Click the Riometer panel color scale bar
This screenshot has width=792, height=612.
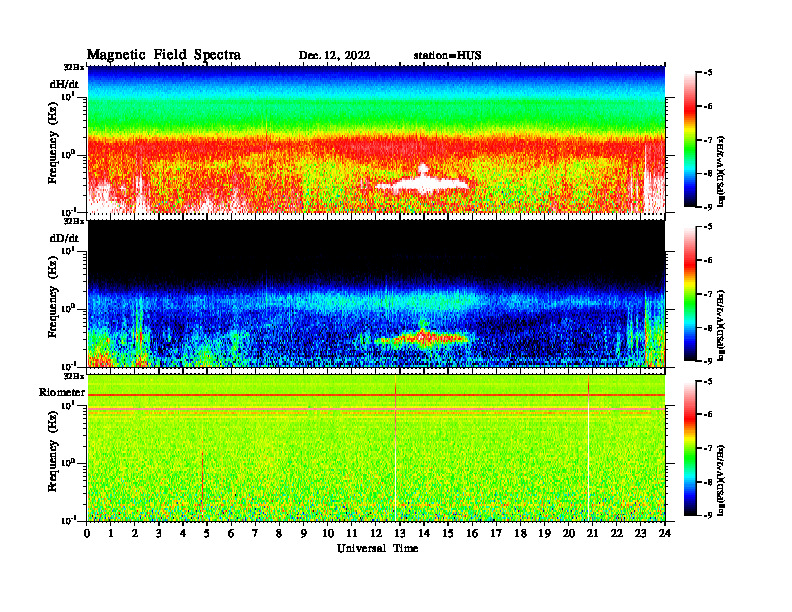[689, 448]
